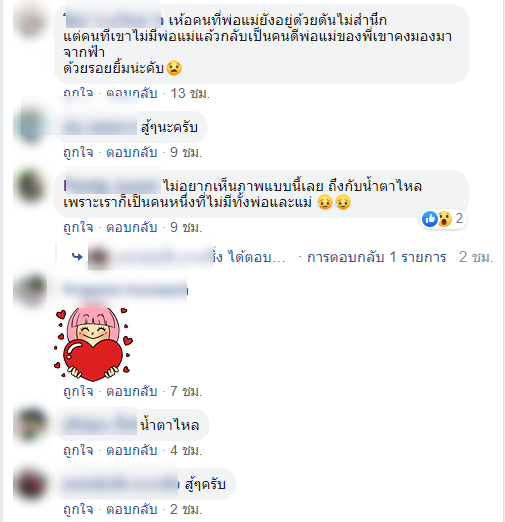This screenshot has width=505, height=522.
Task: Expand 'การตอบกลับ 1 รายการ' replies
Action: click(x=376, y=257)
